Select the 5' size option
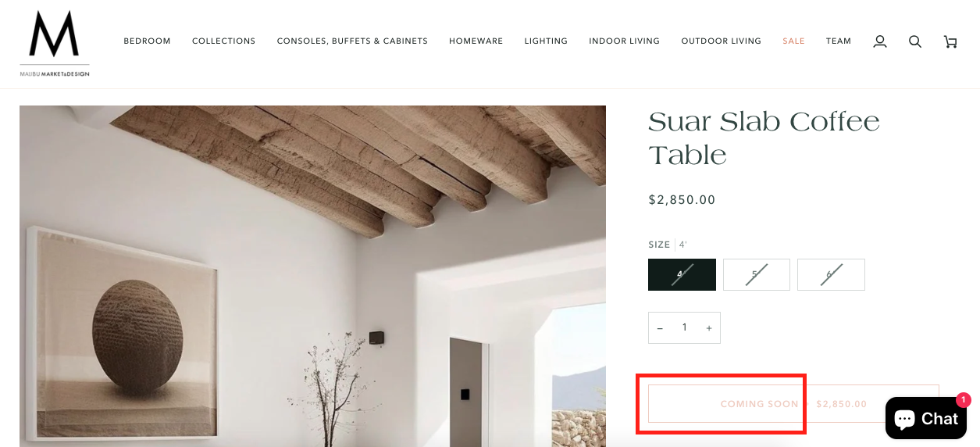The height and width of the screenshot is (447, 980). click(x=756, y=274)
